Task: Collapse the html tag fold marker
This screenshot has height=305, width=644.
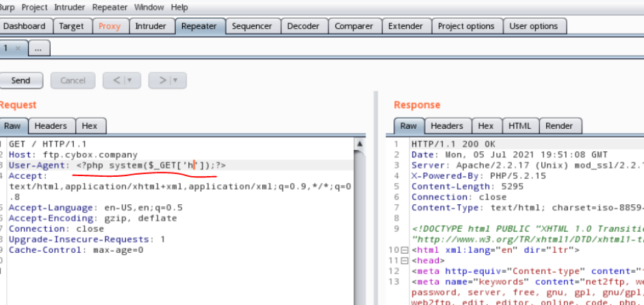Action: tap(404, 250)
